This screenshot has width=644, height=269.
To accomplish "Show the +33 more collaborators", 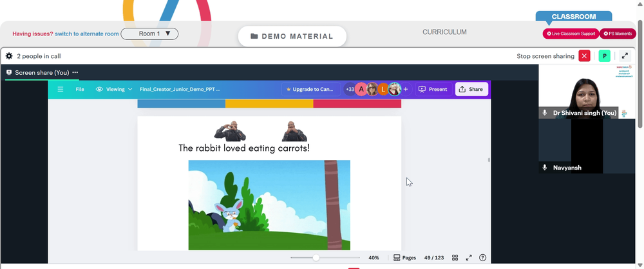I will point(350,89).
